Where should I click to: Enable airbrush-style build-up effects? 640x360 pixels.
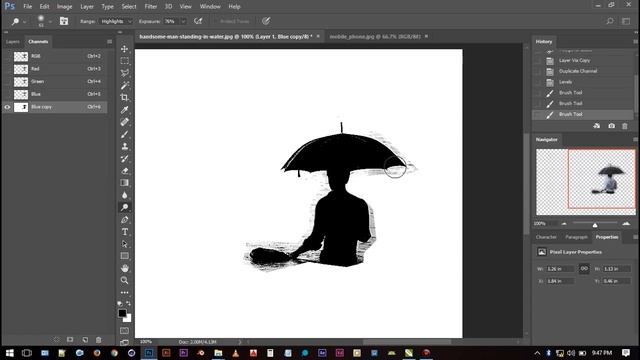coord(198,21)
